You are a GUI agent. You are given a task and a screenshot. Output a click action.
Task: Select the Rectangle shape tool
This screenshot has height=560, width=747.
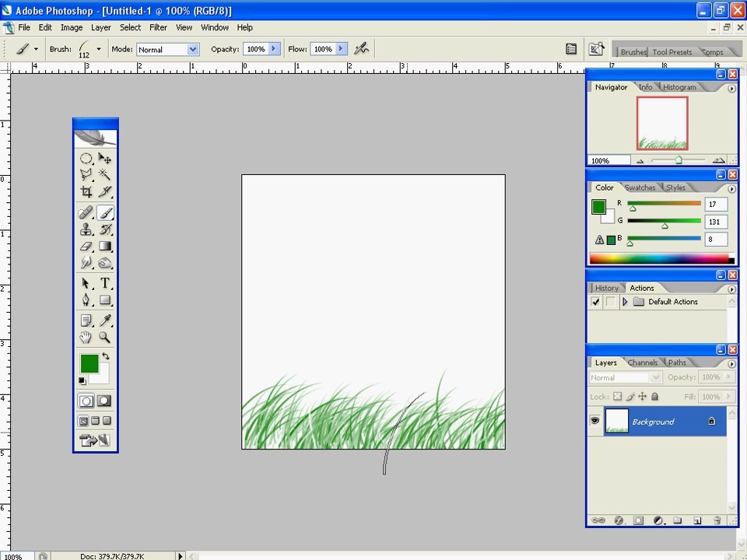[x=105, y=300]
